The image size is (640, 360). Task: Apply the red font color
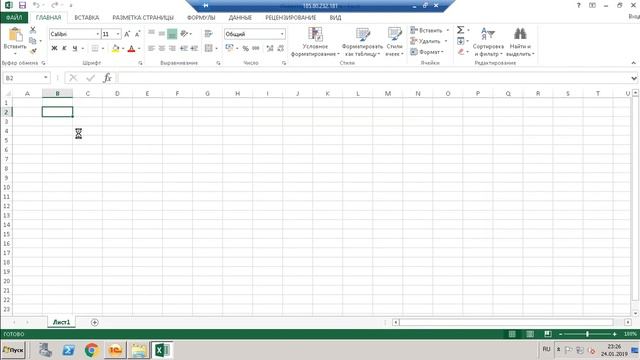131,49
